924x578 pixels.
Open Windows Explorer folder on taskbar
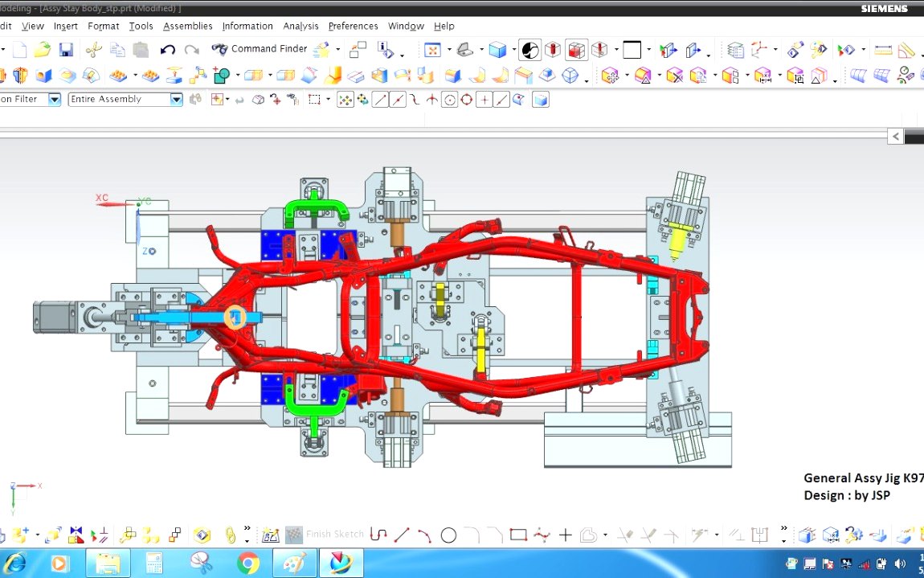click(x=108, y=564)
